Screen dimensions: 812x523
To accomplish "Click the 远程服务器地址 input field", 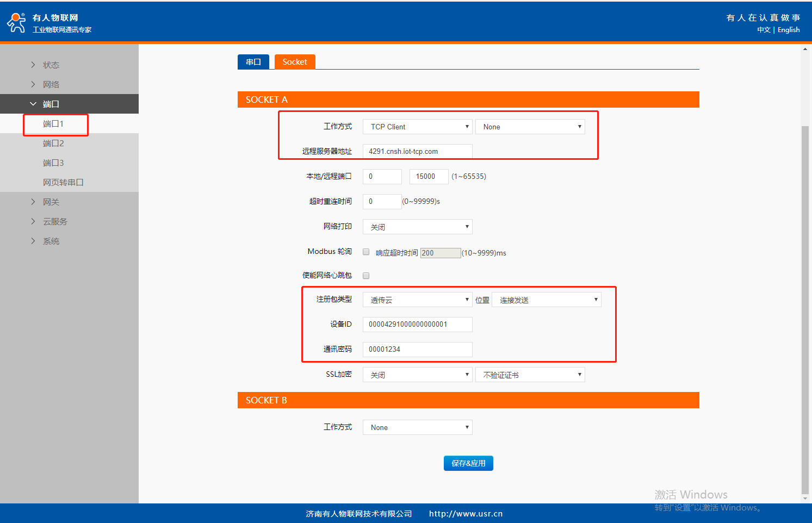I will [x=417, y=151].
